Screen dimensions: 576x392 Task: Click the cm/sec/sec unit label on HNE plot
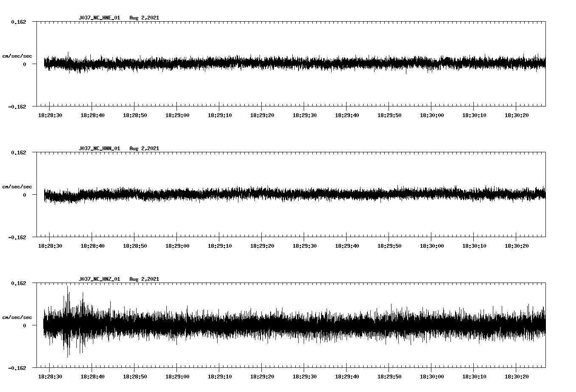tap(17, 56)
